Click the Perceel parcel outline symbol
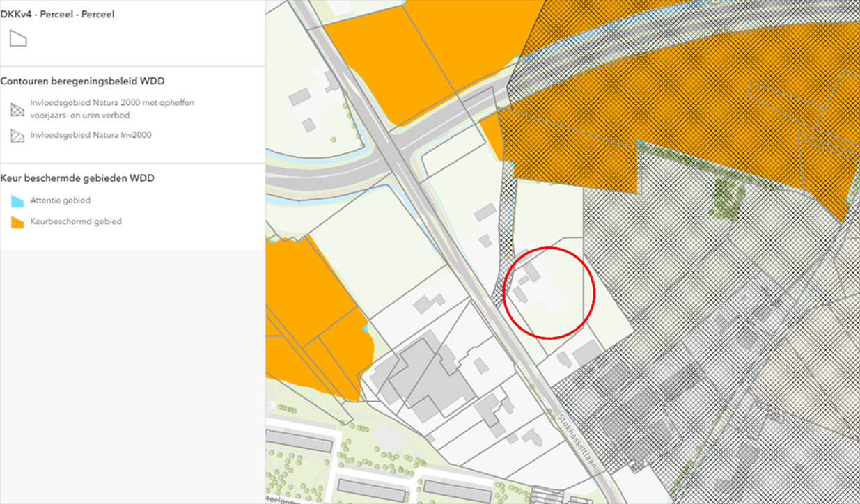The width and height of the screenshot is (860, 504). coord(18,39)
